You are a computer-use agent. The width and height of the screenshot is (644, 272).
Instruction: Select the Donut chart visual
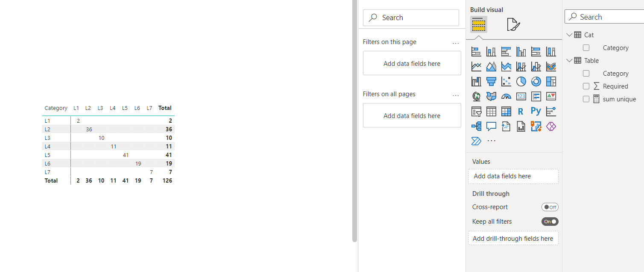pos(536,81)
